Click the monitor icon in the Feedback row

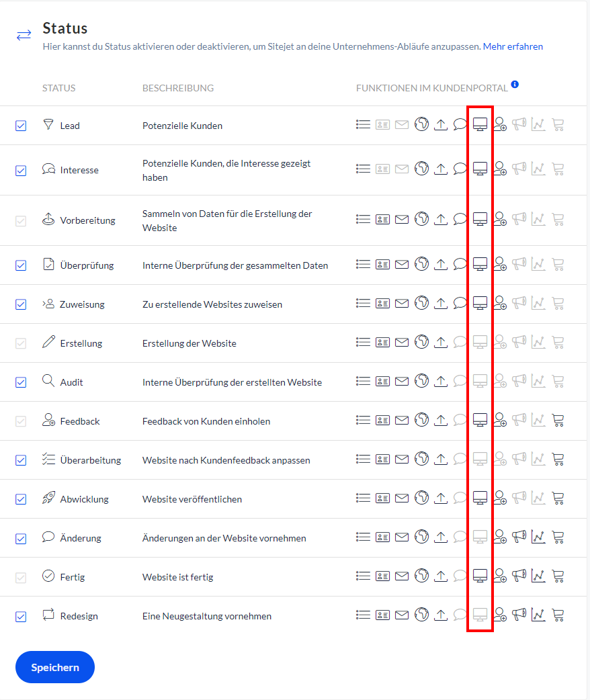click(480, 420)
